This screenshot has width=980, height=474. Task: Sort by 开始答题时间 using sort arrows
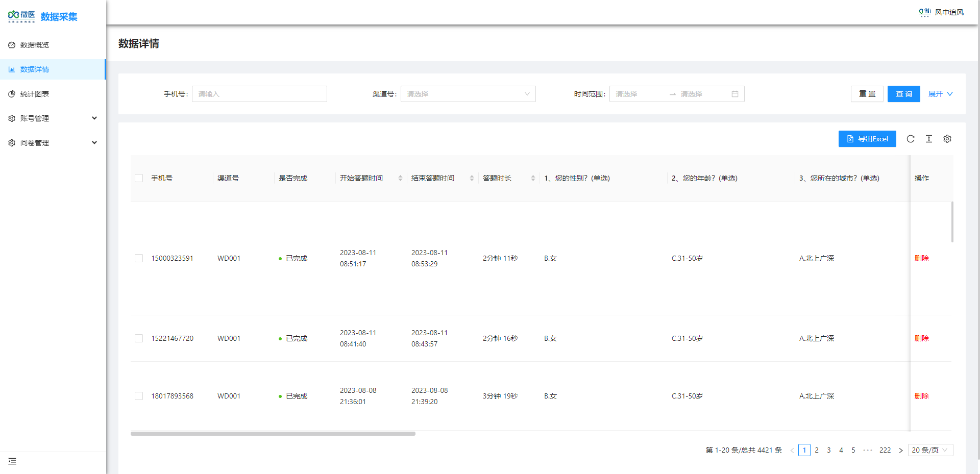point(400,178)
